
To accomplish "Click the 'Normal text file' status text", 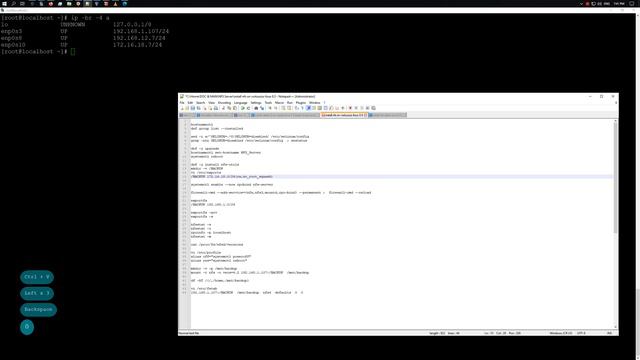I will (x=189, y=333).
